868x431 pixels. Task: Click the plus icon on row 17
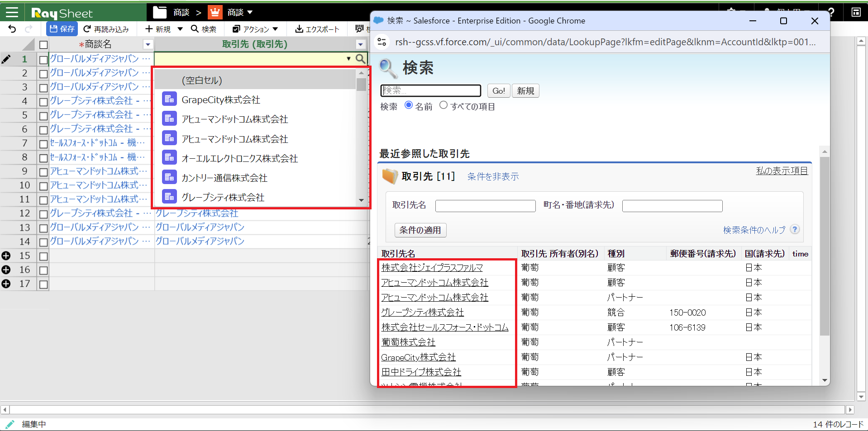tap(6, 284)
